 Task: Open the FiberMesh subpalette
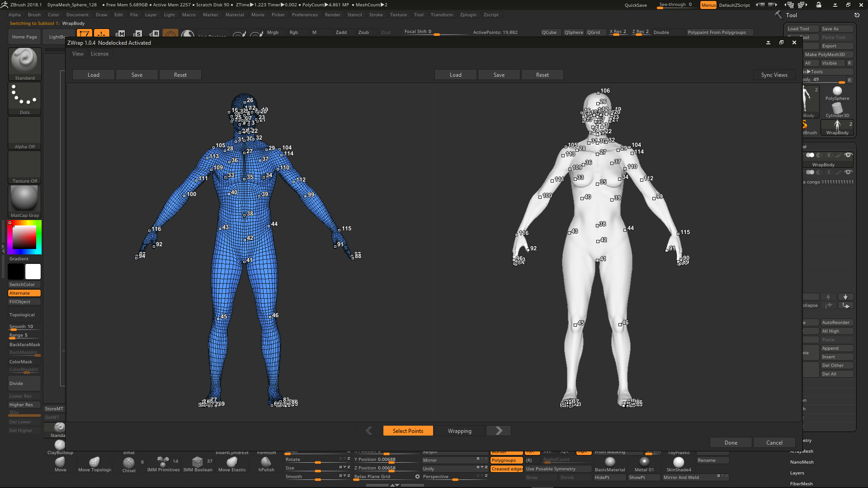(801, 484)
